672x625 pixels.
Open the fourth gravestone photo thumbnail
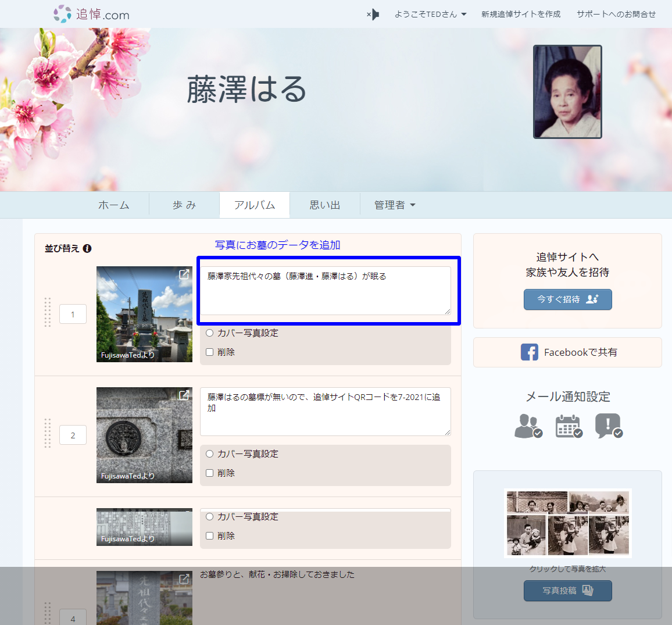(x=144, y=598)
